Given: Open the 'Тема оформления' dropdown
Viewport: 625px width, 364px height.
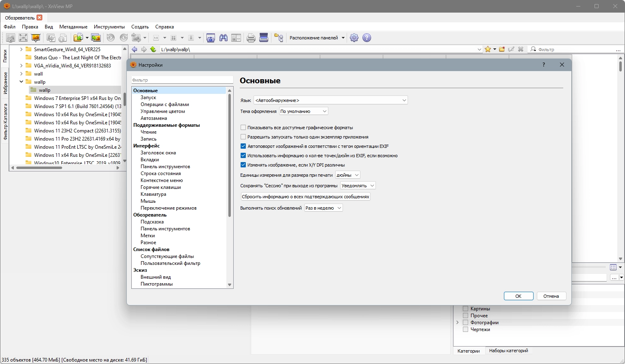Looking at the screenshot, I should (303, 111).
